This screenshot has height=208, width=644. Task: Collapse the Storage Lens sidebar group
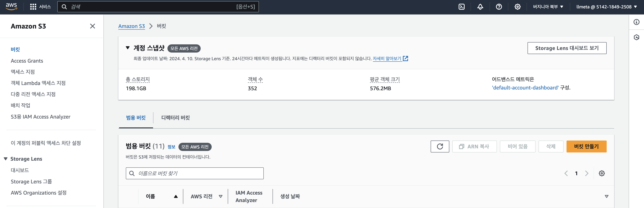point(6,159)
